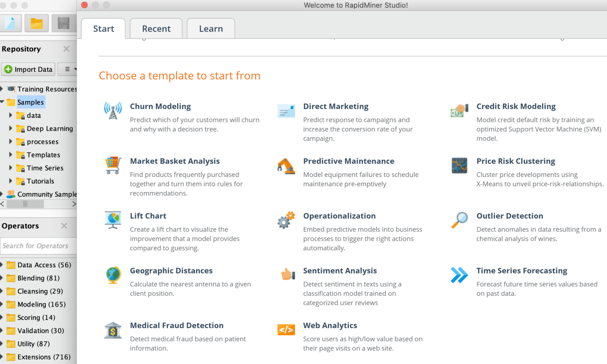Open the Direct Marketing template
The image size is (607, 364).
[x=336, y=106]
